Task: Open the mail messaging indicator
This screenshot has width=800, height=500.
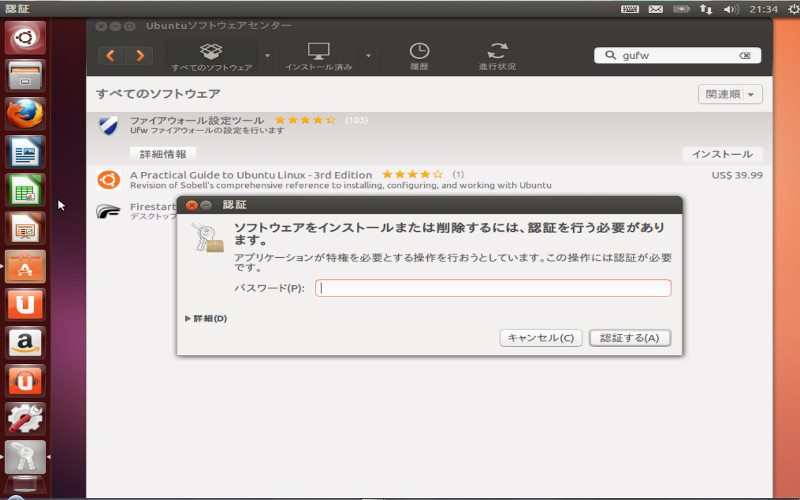Action: [656, 9]
